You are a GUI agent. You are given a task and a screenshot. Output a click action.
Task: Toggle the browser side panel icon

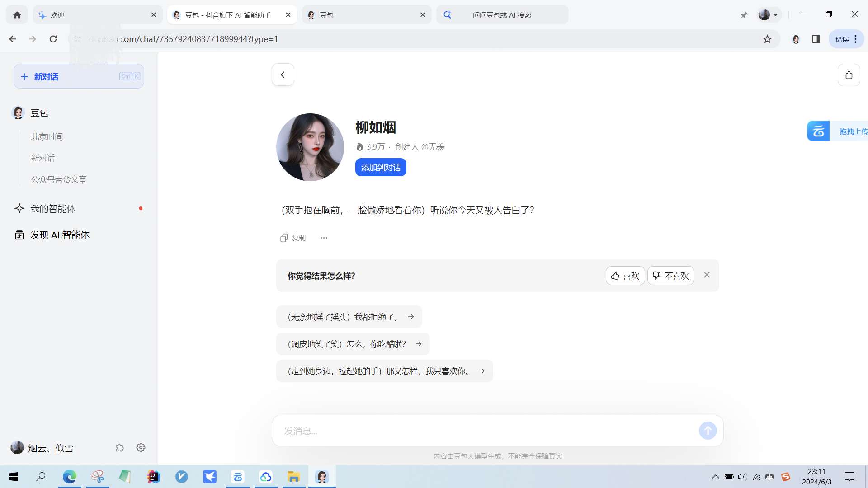coord(816,39)
